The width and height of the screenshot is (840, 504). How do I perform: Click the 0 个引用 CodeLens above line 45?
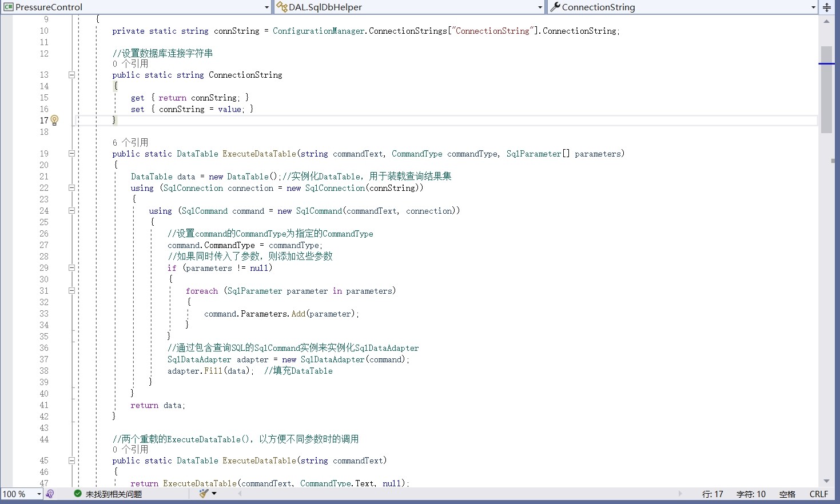[130, 450]
